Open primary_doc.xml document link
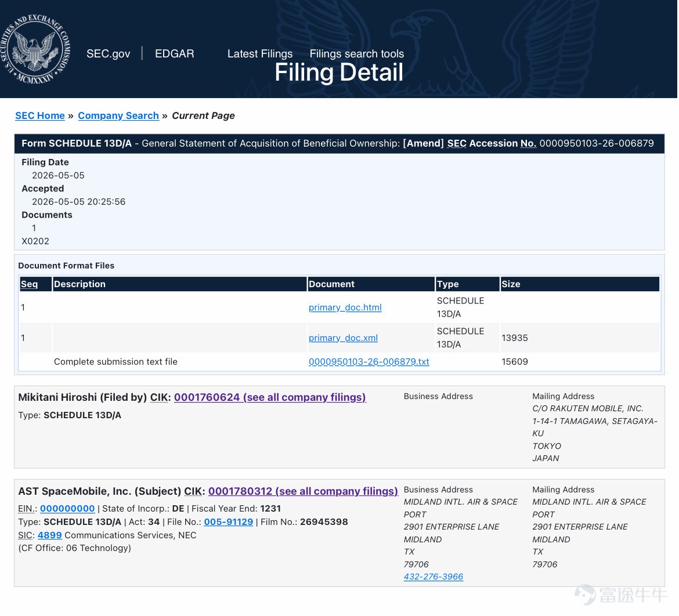The width and height of the screenshot is (679, 616). point(343,338)
